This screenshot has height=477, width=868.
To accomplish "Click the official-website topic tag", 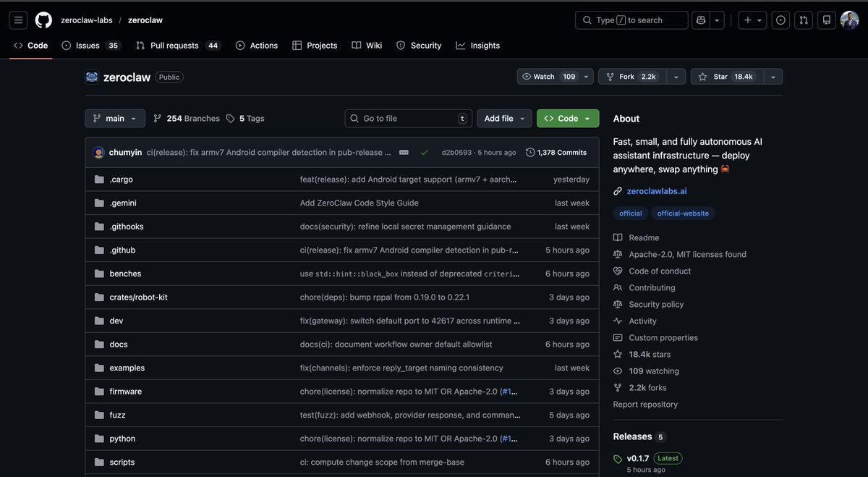I will 684,214.
